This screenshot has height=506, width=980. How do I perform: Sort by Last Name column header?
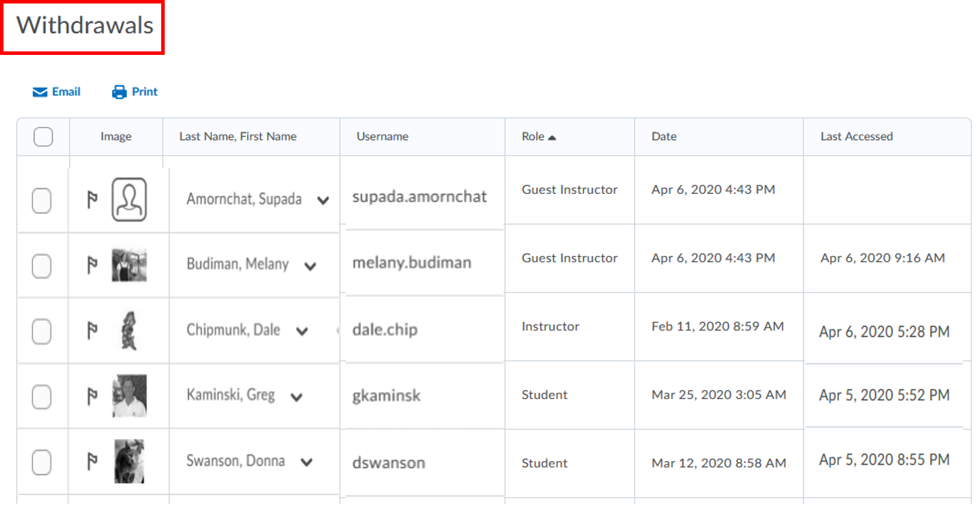(x=207, y=136)
